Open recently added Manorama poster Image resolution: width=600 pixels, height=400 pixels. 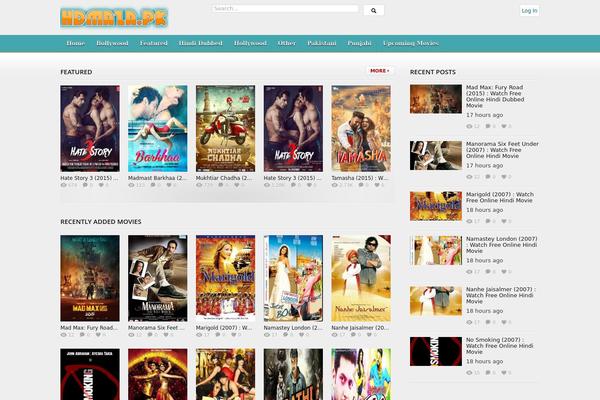click(x=158, y=278)
